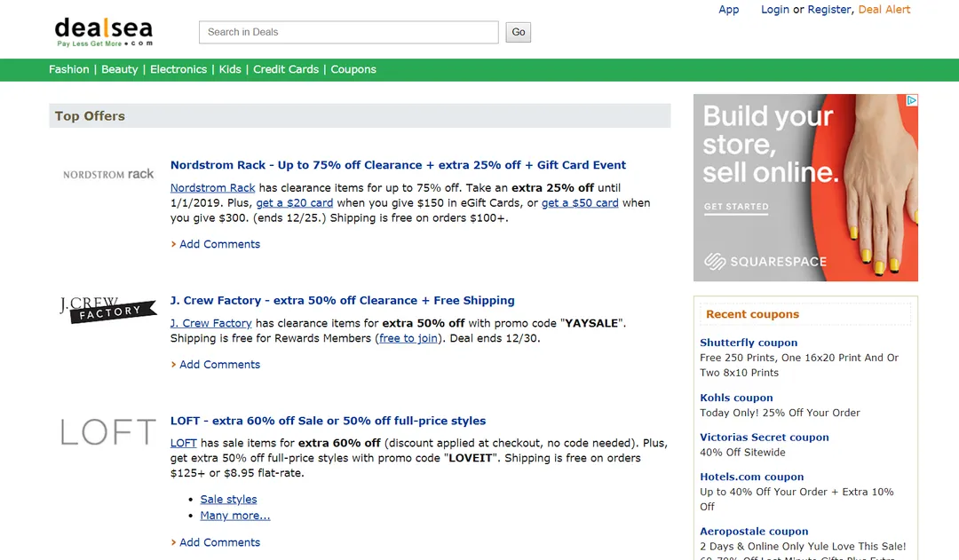
Task: Click the Go search button
Action: point(518,33)
